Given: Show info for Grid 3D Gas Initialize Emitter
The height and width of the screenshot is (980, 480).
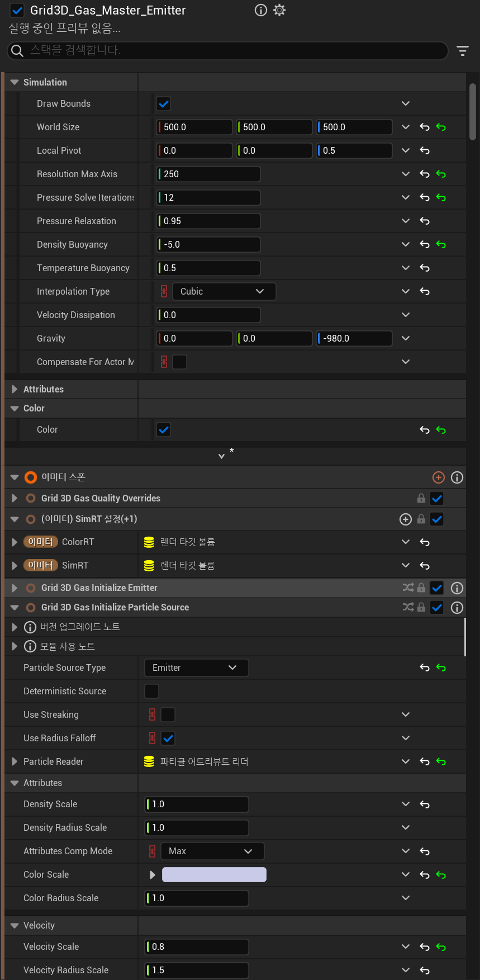Looking at the screenshot, I should tap(457, 588).
